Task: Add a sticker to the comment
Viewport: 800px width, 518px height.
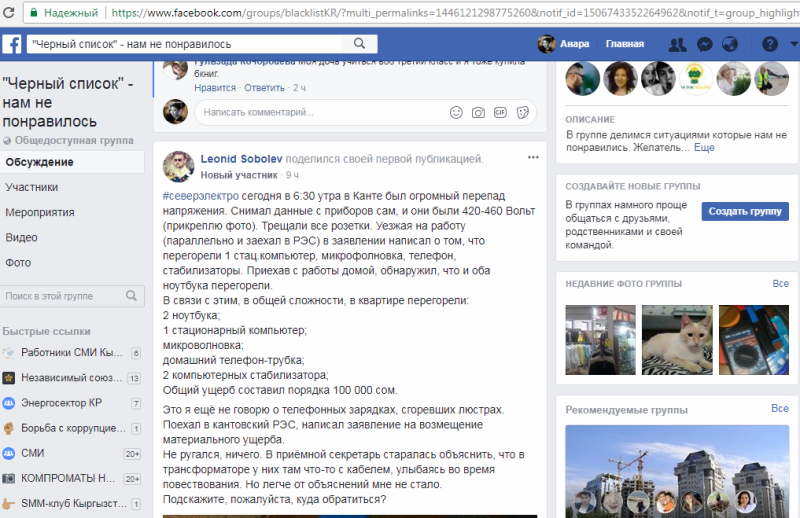Action: tap(522, 113)
